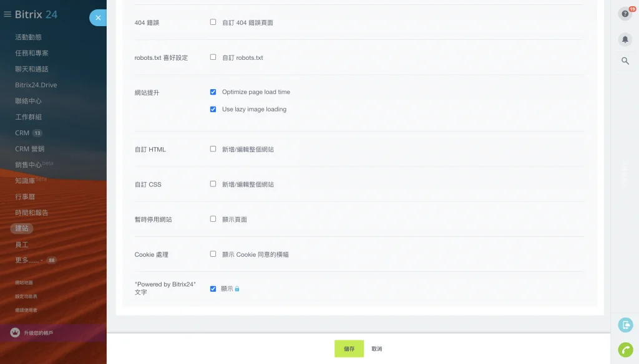Click the search magnifier icon
Viewport: 639px width, 364px height.
pyautogui.click(x=625, y=60)
